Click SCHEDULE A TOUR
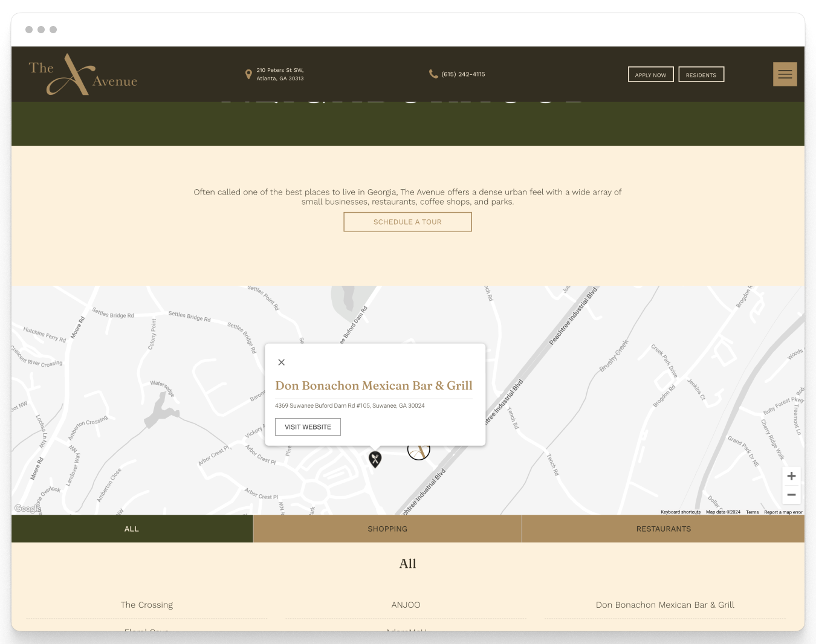This screenshot has width=816, height=644. (x=407, y=222)
